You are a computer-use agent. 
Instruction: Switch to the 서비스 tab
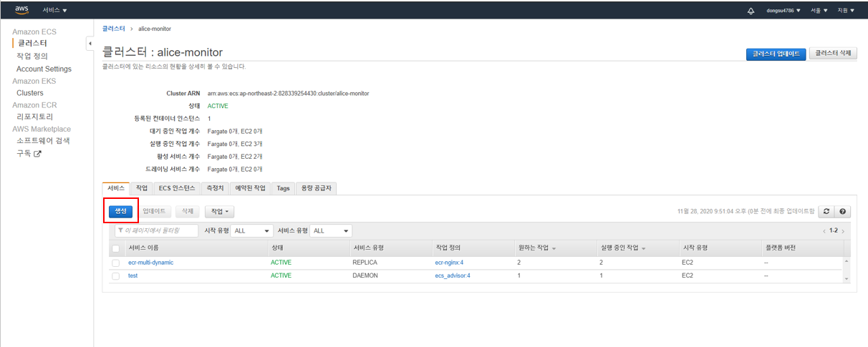(x=115, y=188)
